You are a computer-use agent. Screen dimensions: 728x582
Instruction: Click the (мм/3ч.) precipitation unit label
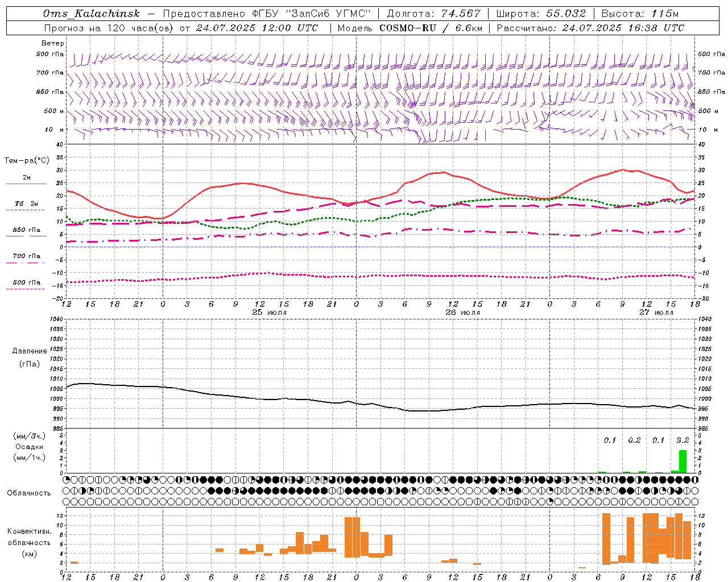click(30, 436)
